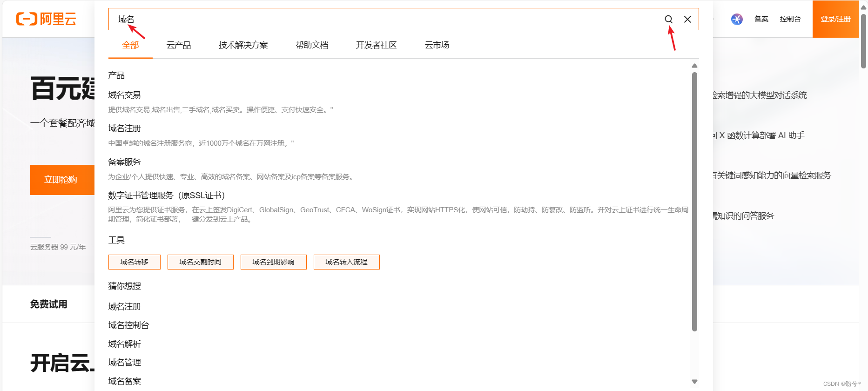
Task: Click the 域名转移 tool button
Action: click(x=135, y=262)
